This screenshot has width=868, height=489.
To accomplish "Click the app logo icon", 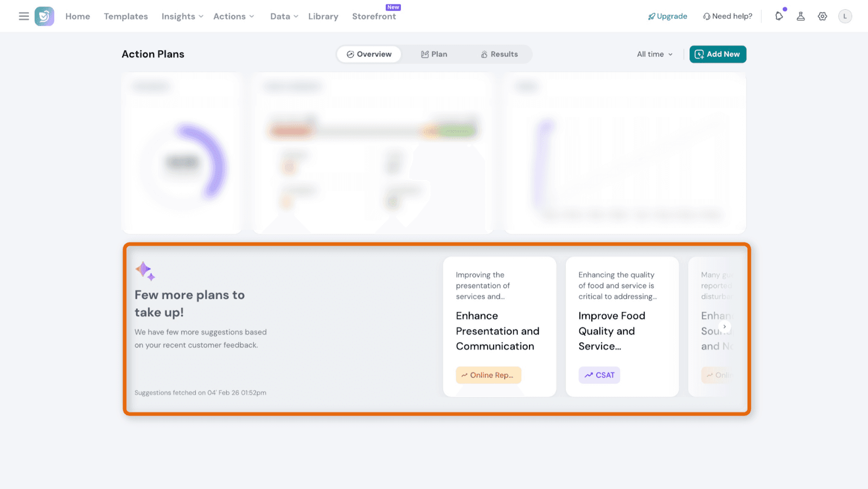I will (44, 16).
